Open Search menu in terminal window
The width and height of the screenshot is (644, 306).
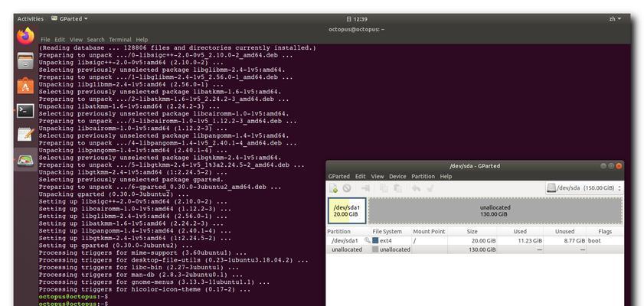point(96,40)
